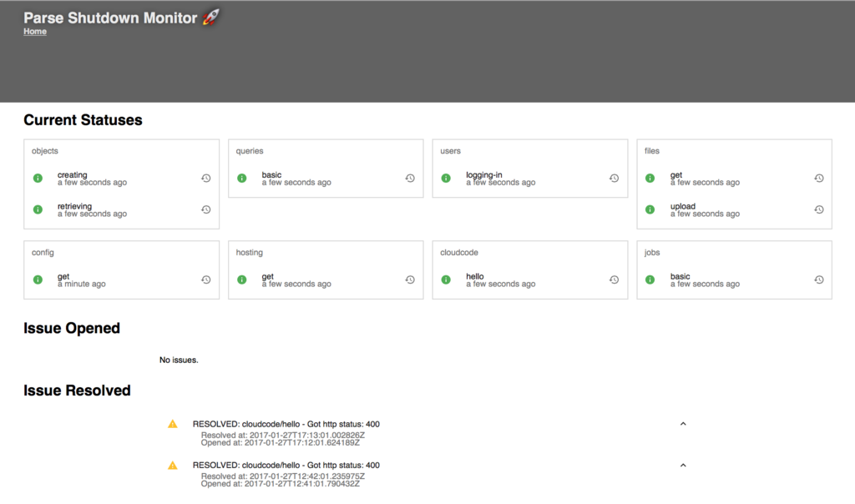Open history for objects creating check
855x504 pixels.
pyautogui.click(x=205, y=179)
